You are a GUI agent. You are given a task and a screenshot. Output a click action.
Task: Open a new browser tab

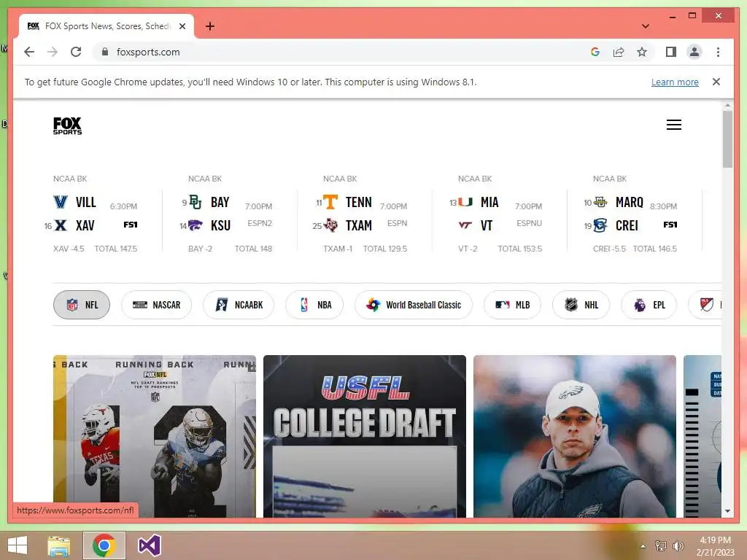pyautogui.click(x=209, y=26)
